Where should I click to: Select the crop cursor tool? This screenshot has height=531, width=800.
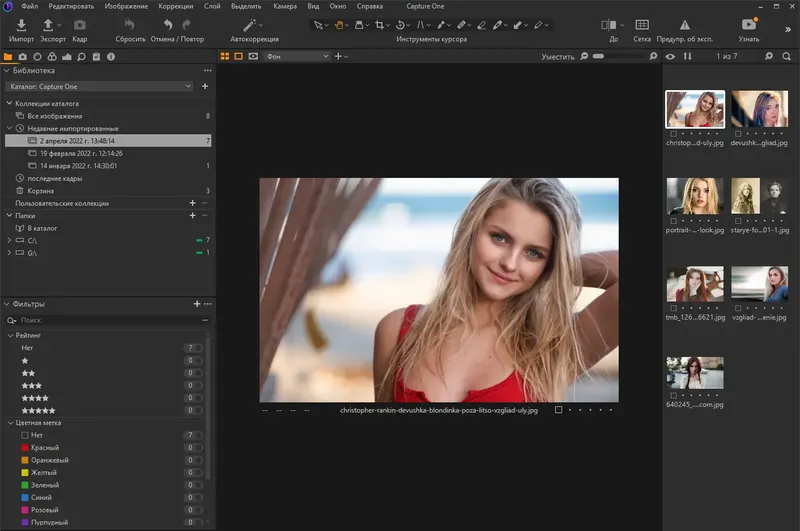381,24
